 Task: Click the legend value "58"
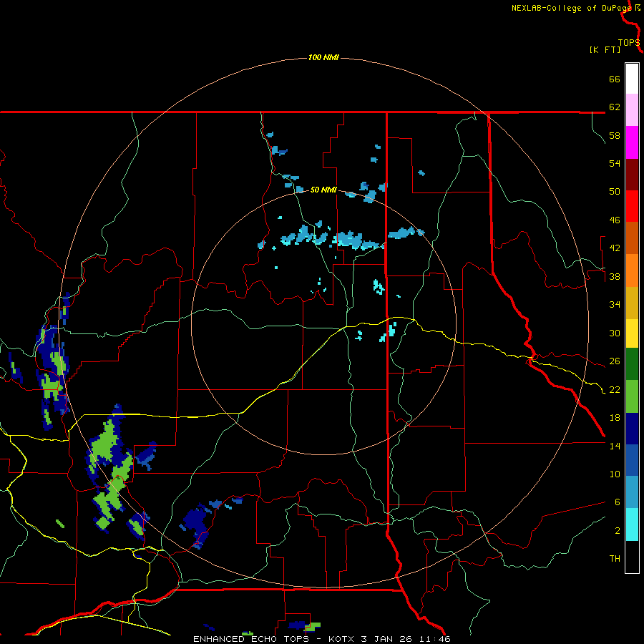pos(615,135)
